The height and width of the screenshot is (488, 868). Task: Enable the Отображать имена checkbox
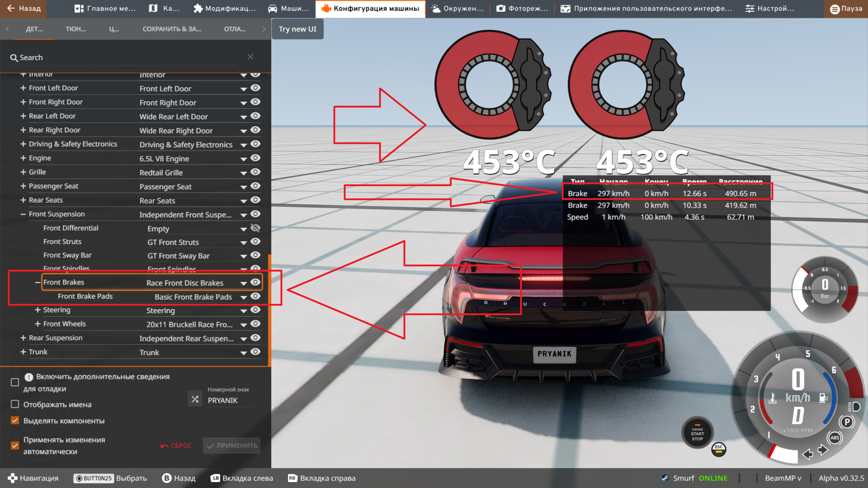pyautogui.click(x=15, y=404)
